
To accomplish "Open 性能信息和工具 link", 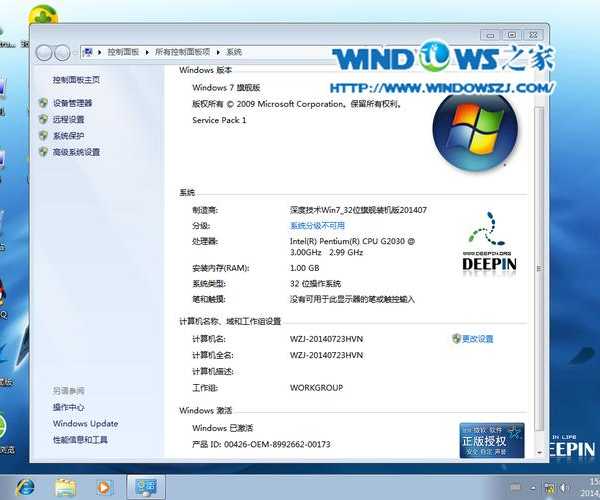I will 80,440.
